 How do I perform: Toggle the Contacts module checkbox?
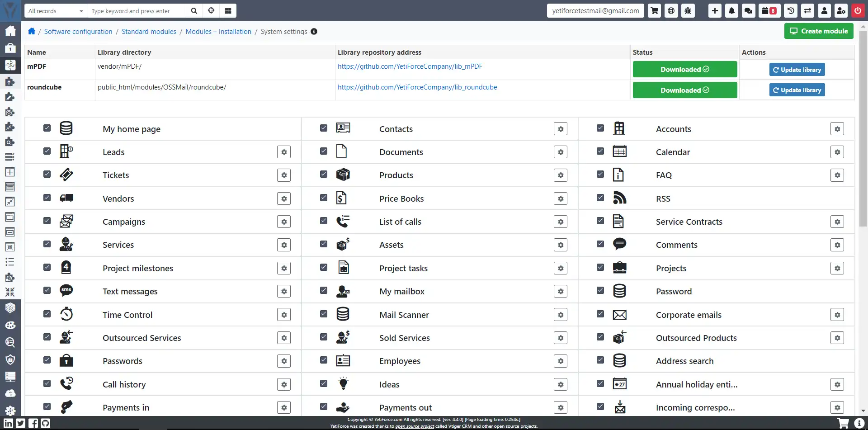click(x=324, y=128)
